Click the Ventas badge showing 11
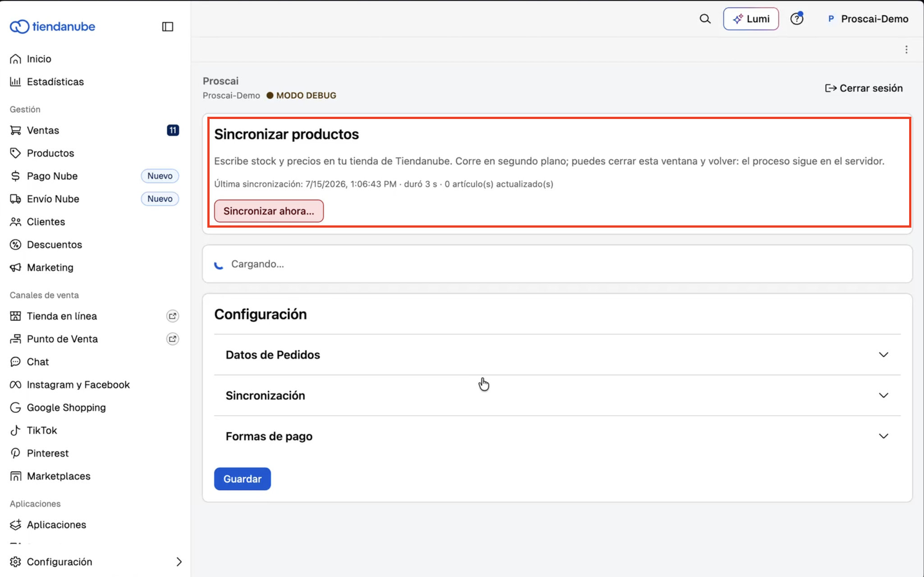This screenshot has height=577, width=924. pos(173,131)
